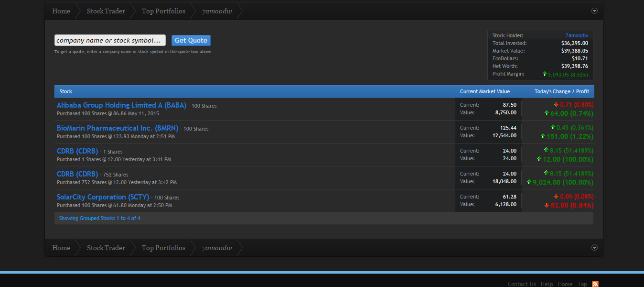
Task: Open Top Portfolios in top breadcrumb
Action: pos(163,11)
